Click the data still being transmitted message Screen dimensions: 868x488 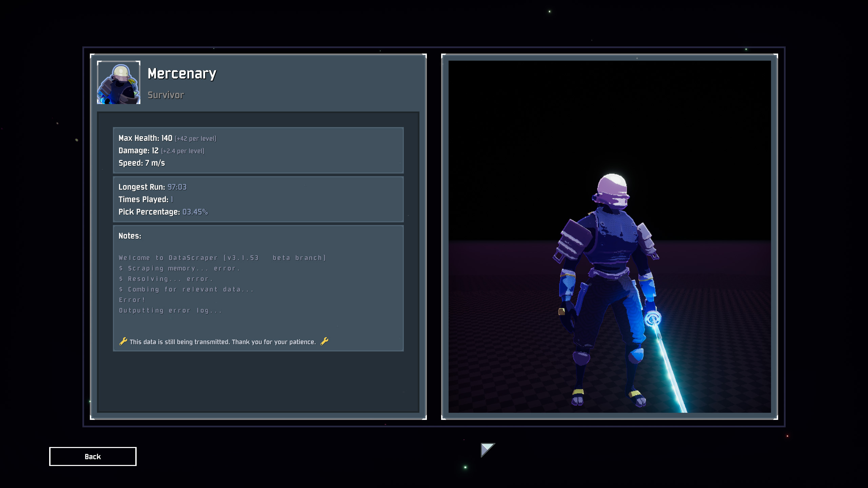(222, 342)
